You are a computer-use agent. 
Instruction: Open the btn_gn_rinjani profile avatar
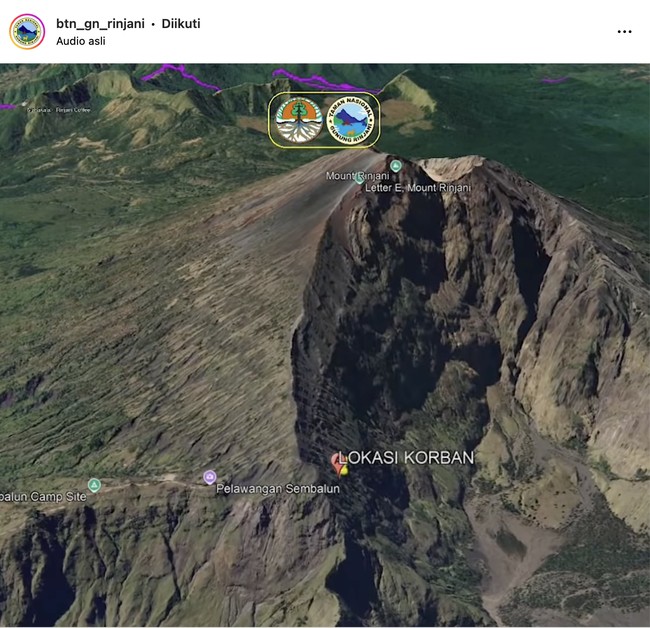(x=27, y=31)
